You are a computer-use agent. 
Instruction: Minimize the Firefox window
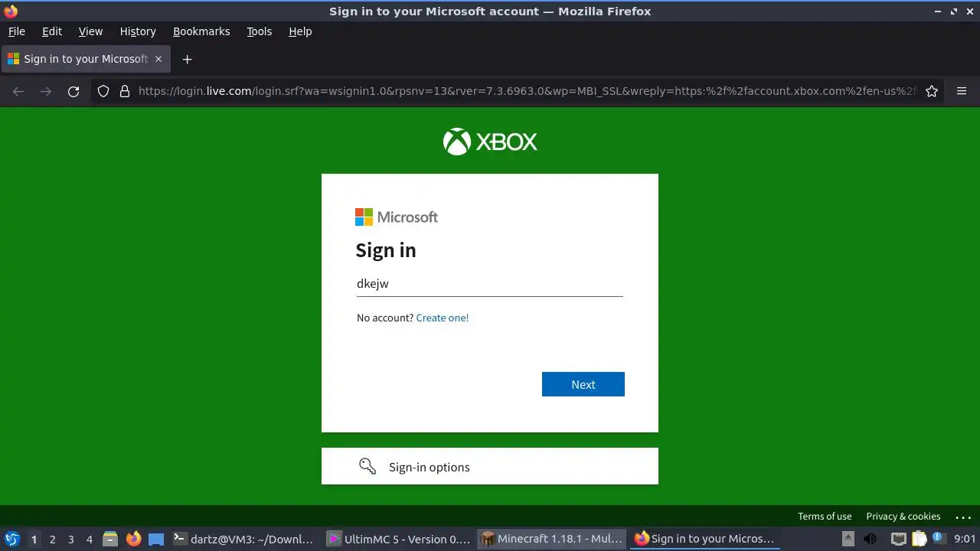pos(938,11)
